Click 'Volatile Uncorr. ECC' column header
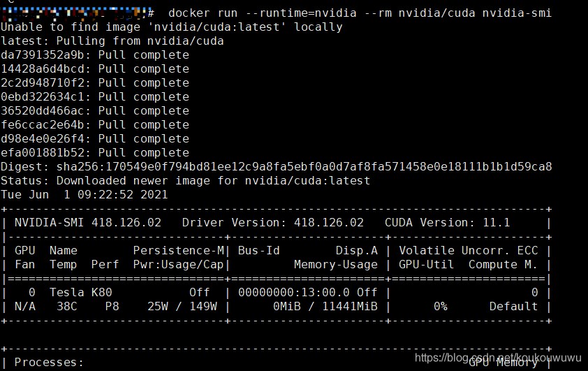The image size is (588, 371). click(x=469, y=251)
